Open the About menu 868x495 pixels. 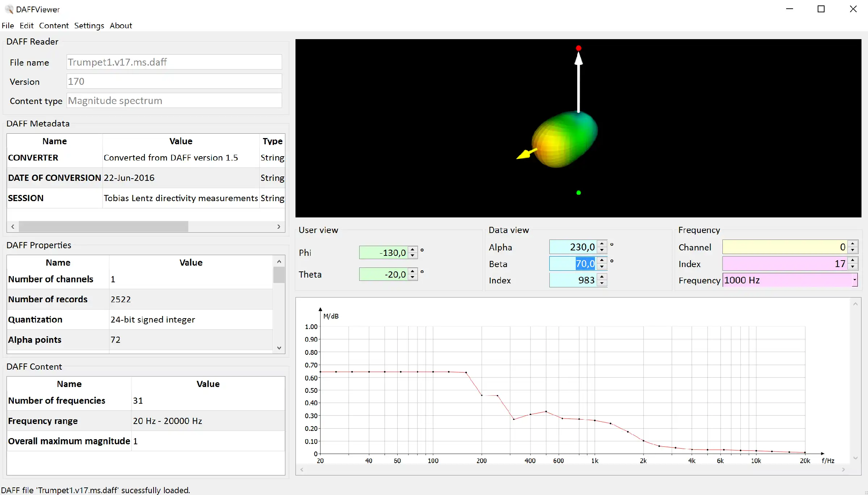coord(121,26)
